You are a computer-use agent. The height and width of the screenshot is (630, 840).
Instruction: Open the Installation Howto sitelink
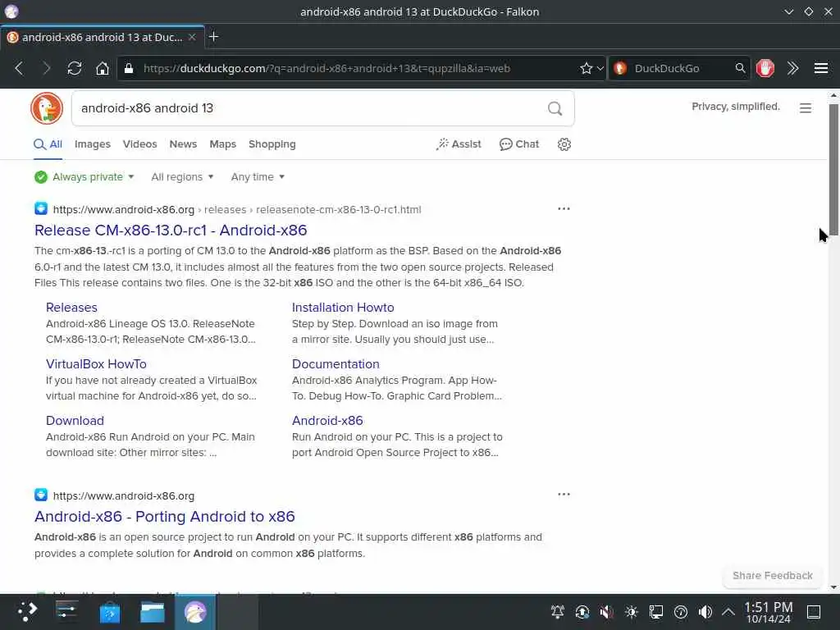tap(343, 308)
